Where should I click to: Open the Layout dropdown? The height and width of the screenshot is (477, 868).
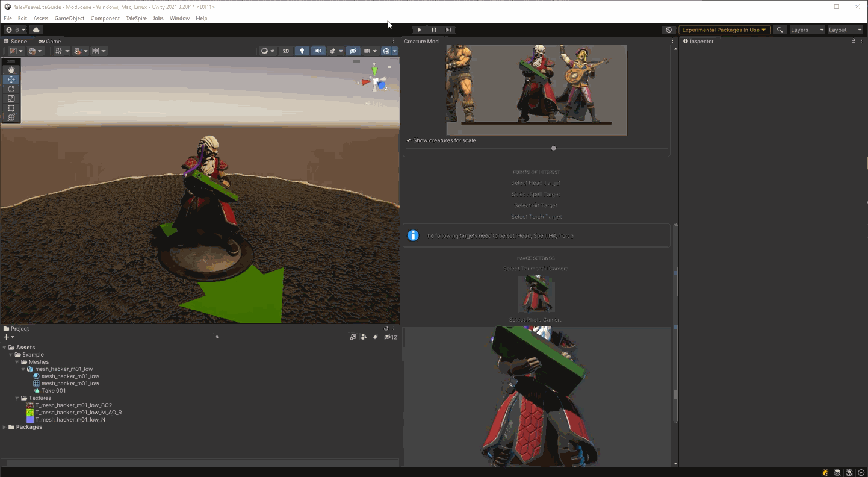click(x=845, y=30)
